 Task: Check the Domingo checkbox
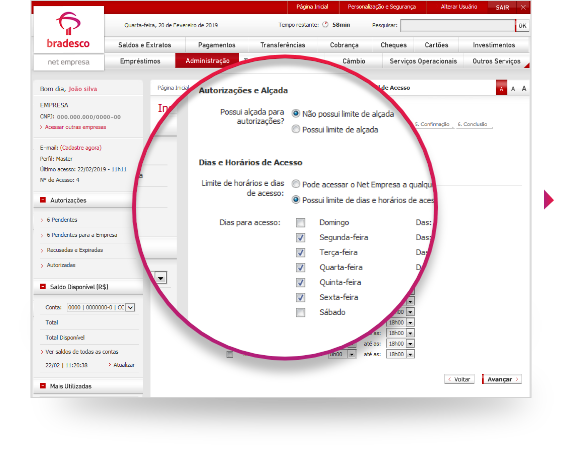pyautogui.click(x=300, y=222)
